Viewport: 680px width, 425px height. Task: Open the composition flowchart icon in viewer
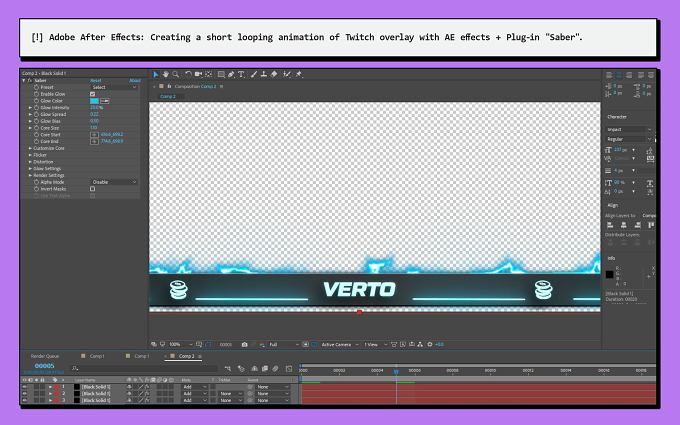[420, 344]
